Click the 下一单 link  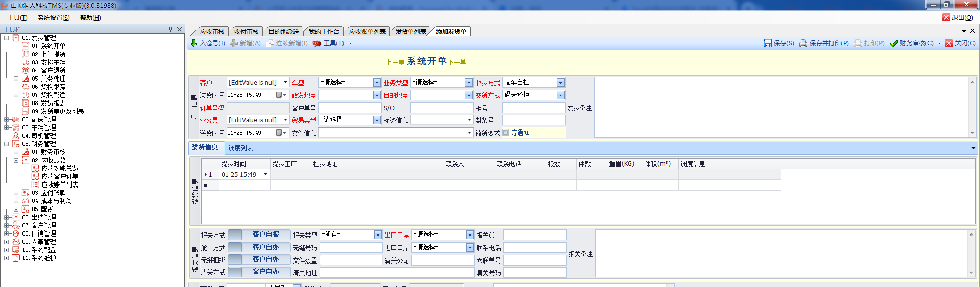(457, 62)
